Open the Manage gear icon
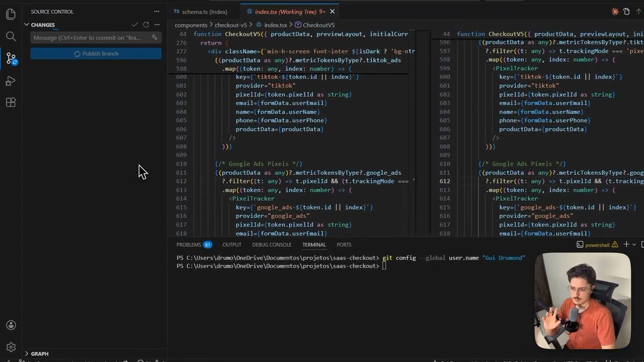The width and height of the screenshot is (644, 362). [x=11, y=347]
